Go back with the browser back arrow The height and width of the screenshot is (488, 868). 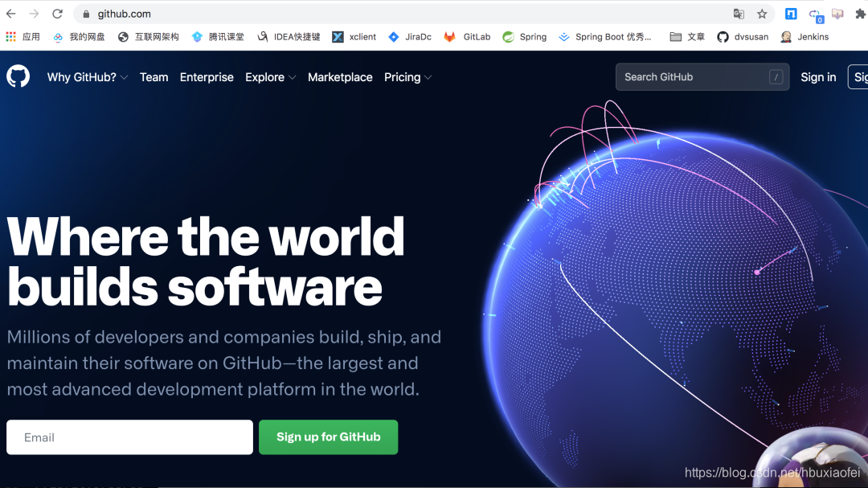[x=11, y=14]
